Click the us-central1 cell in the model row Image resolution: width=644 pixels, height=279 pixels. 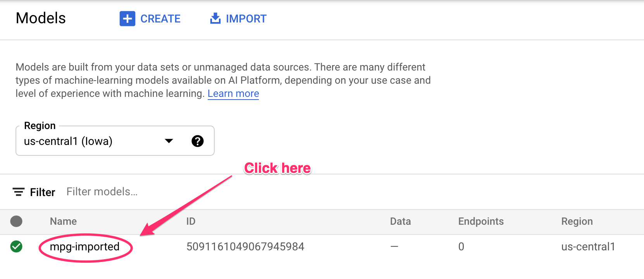coord(588,247)
